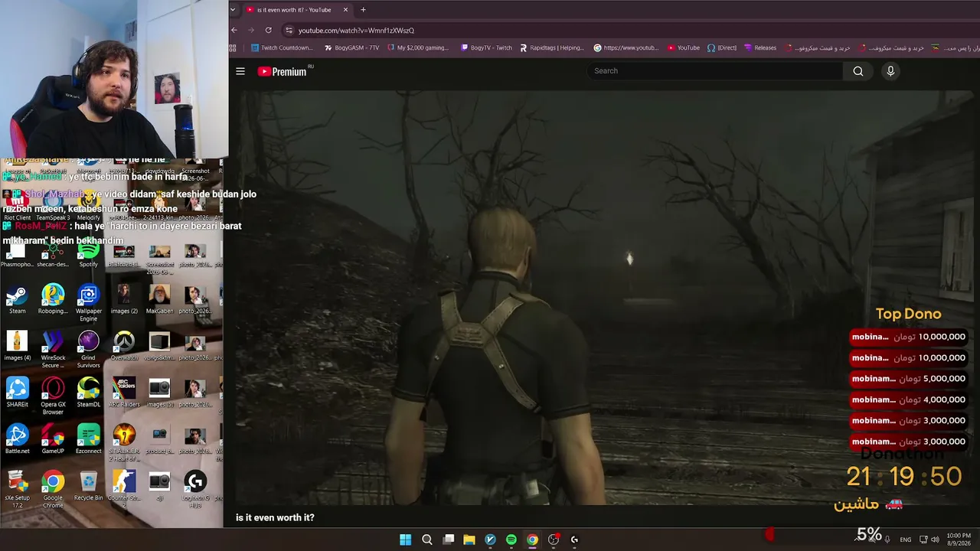Open the volume control in system tray

coord(935,540)
